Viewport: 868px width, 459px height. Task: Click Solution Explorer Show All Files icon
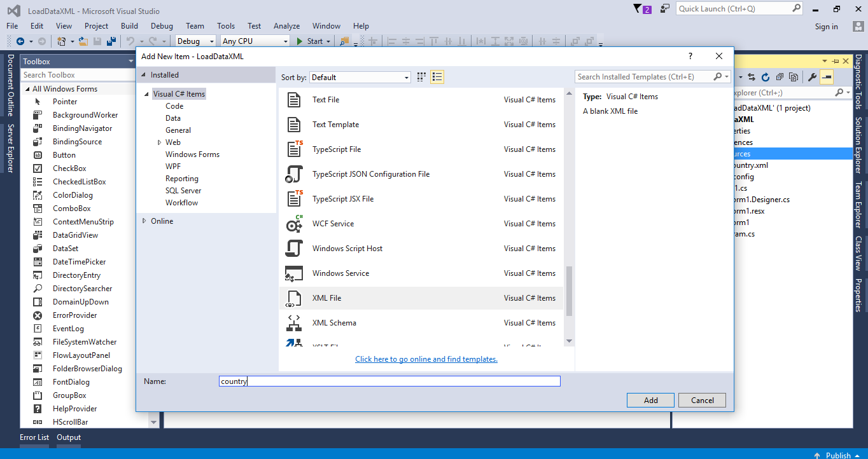coord(794,77)
